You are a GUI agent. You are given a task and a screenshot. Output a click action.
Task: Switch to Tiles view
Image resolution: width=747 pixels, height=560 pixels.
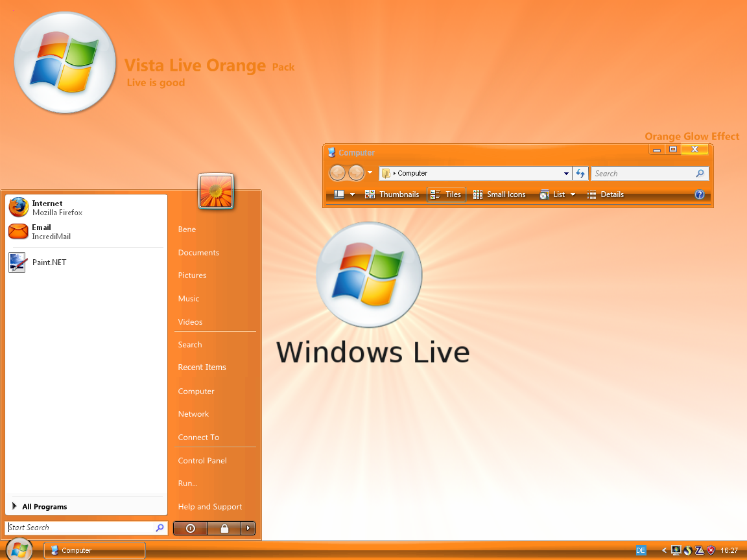[x=446, y=194]
